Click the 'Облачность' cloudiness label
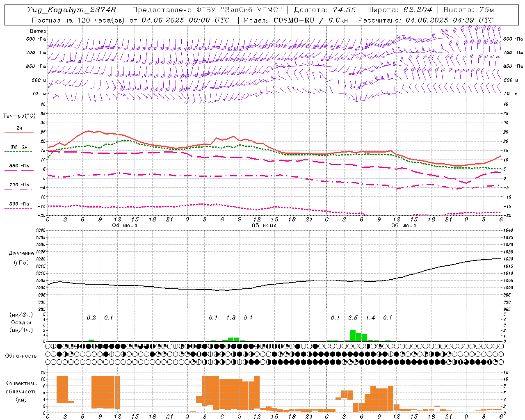Screen dimensions: 525x420 pyautogui.click(x=21, y=356)
